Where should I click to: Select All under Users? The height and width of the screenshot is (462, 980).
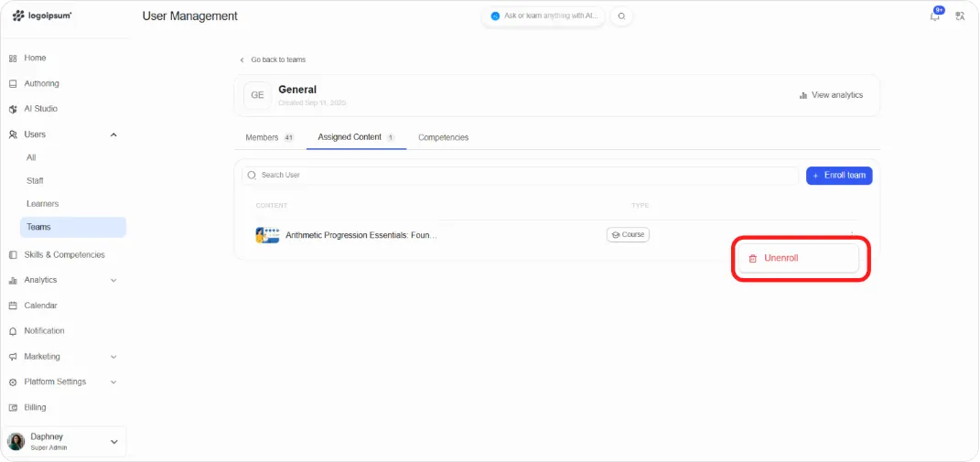tap(31, 157)
